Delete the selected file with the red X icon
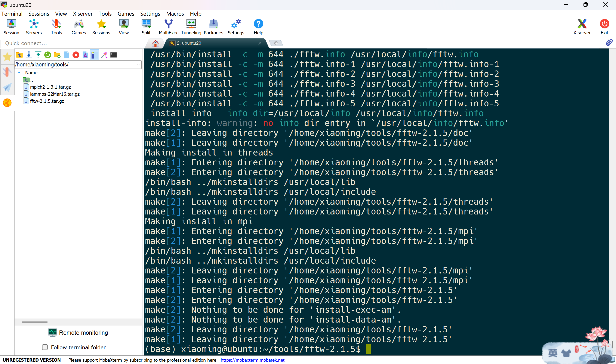The image size is (616, 364). tap(76, 55)
